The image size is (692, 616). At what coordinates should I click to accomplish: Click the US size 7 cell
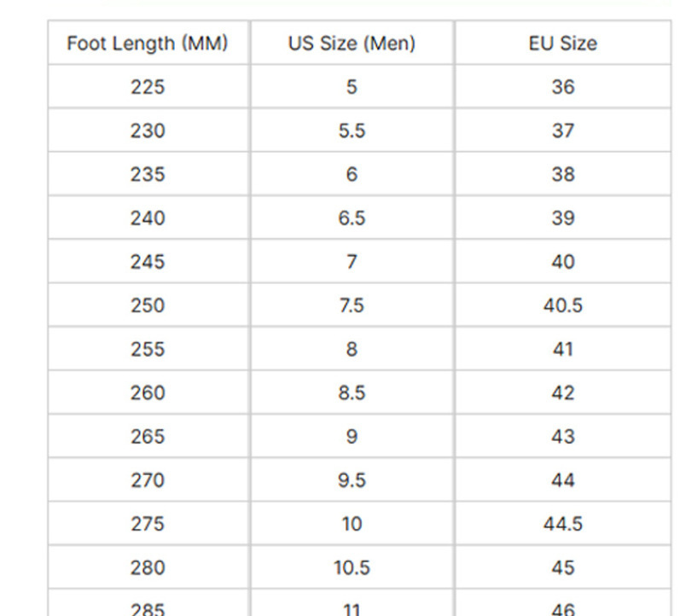[x=352, y=262]
